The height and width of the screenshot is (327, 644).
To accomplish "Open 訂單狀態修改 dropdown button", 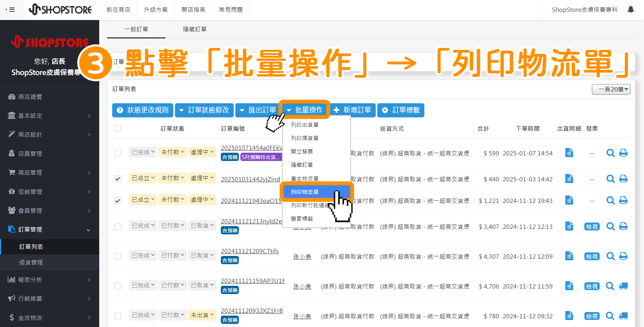I will pos(204,110).
